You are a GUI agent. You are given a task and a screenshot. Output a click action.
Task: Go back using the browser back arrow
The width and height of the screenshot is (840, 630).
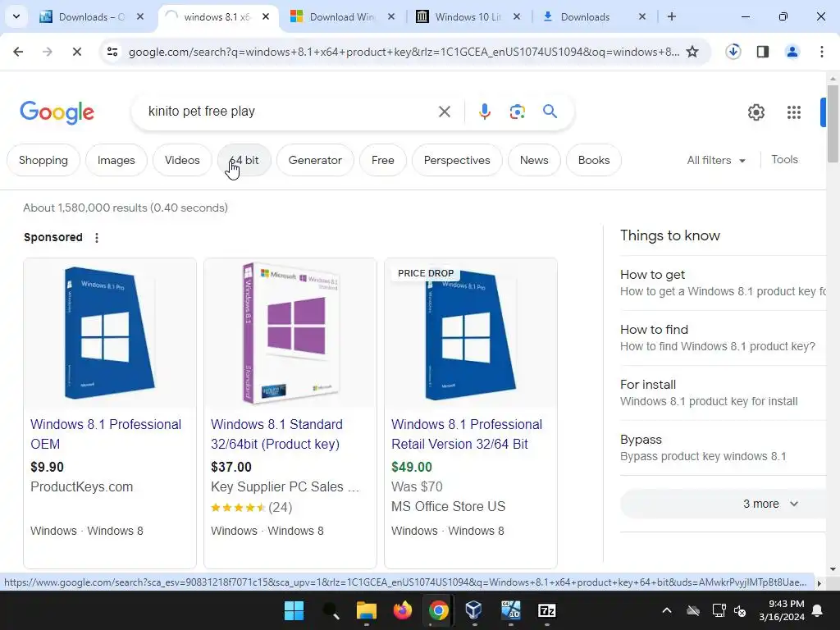tap(18, 52)
